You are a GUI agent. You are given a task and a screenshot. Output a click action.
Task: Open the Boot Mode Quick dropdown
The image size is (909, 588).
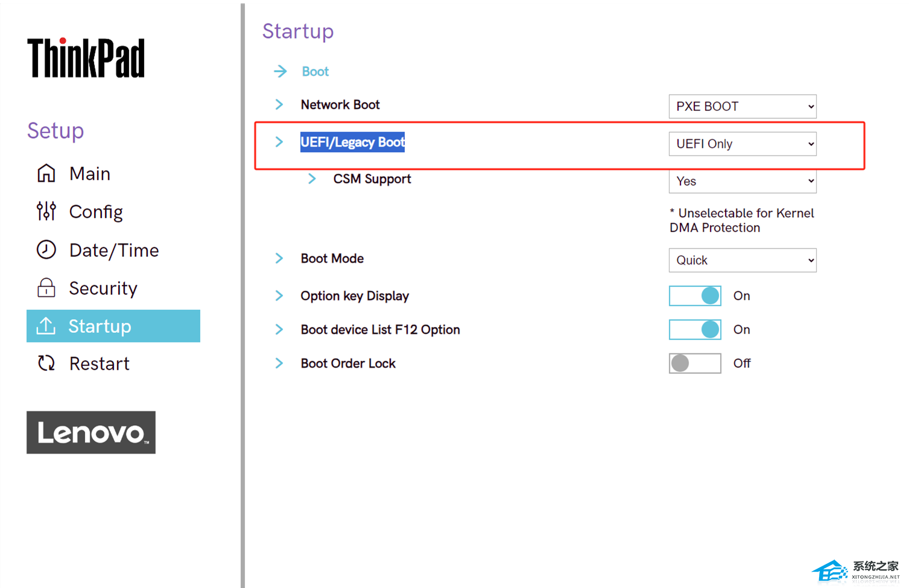click(x=743, y=261)
